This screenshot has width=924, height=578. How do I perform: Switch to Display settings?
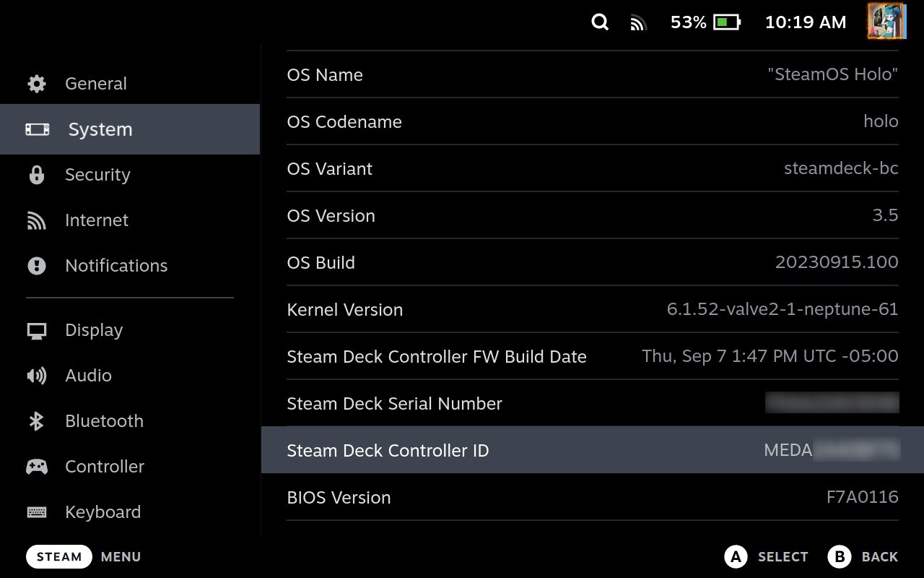click(x=130, y=330)
